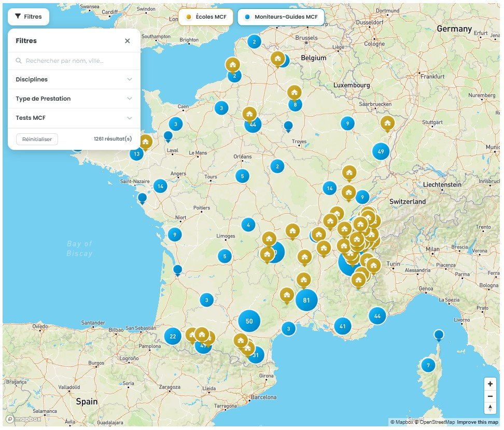Toggle the Filtres panel with the funnel button
The image size is (504, 430).
(29, 16)
